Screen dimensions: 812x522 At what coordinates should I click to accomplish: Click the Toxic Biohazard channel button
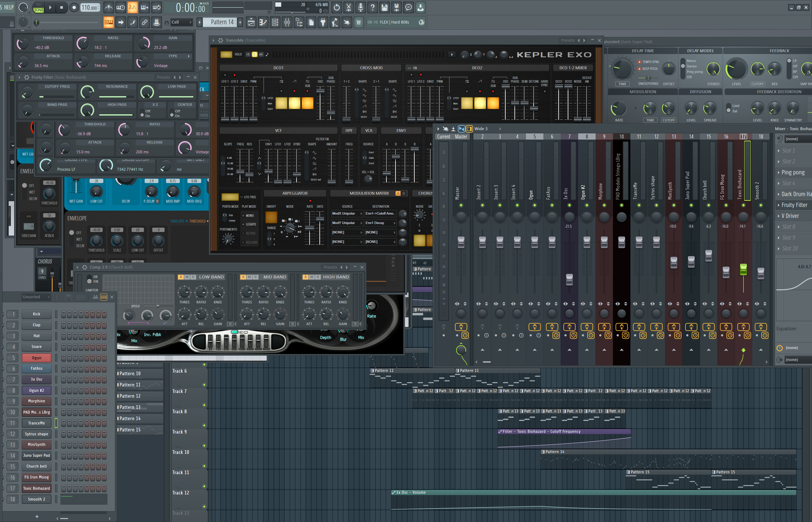click(37, 488)
